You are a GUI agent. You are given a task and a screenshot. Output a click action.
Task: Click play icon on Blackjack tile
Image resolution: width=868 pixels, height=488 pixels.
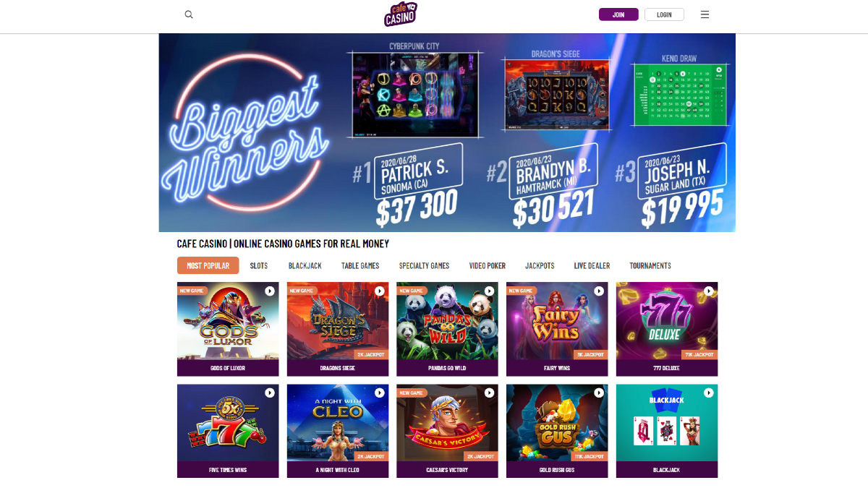pyautogui.click(x=709, y=393)
